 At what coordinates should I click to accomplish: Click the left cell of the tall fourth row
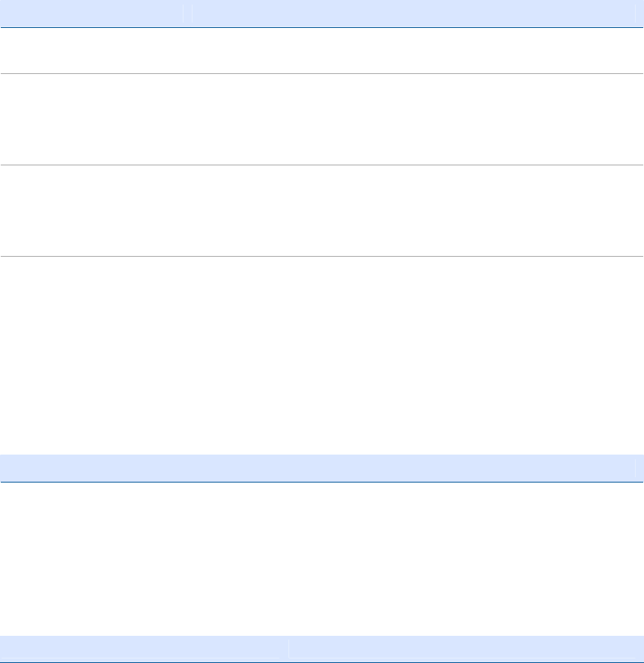[91, 353]
